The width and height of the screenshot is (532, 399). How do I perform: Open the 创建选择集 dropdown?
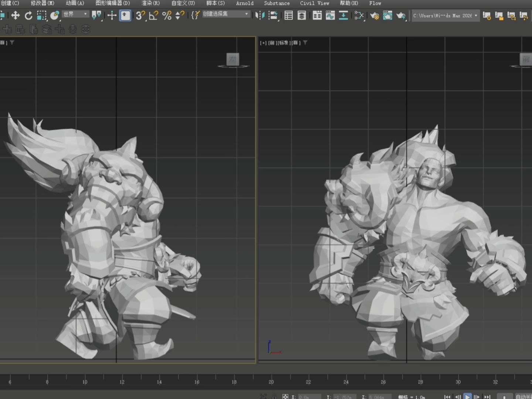[x=226, y=14]
